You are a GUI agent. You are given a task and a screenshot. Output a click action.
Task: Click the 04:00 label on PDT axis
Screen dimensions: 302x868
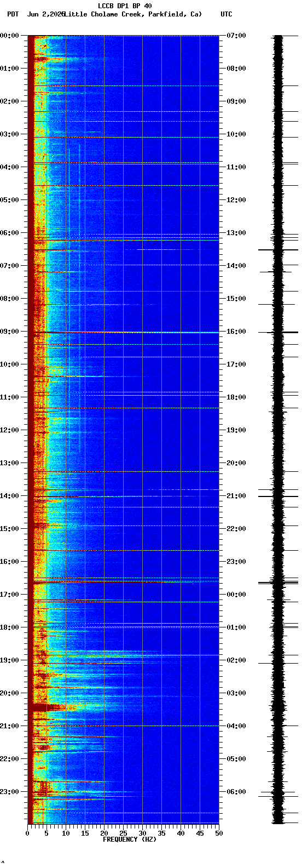[9, 167]
